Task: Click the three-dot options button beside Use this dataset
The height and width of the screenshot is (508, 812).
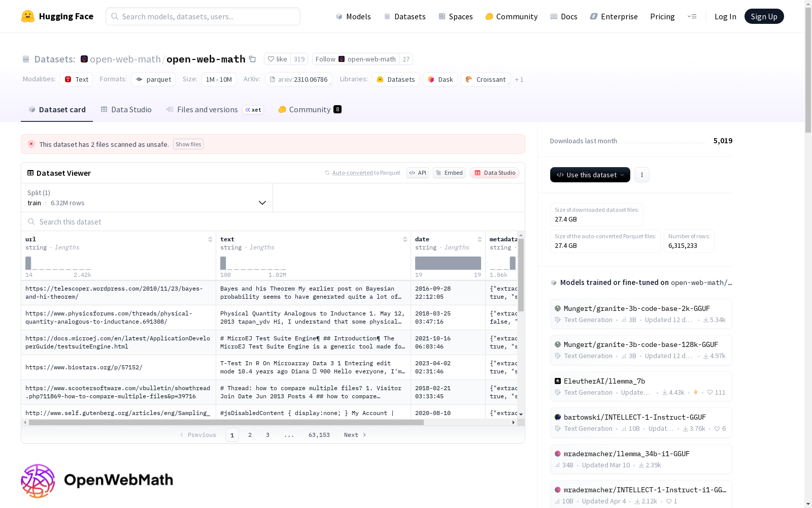Action: (642, 175)
